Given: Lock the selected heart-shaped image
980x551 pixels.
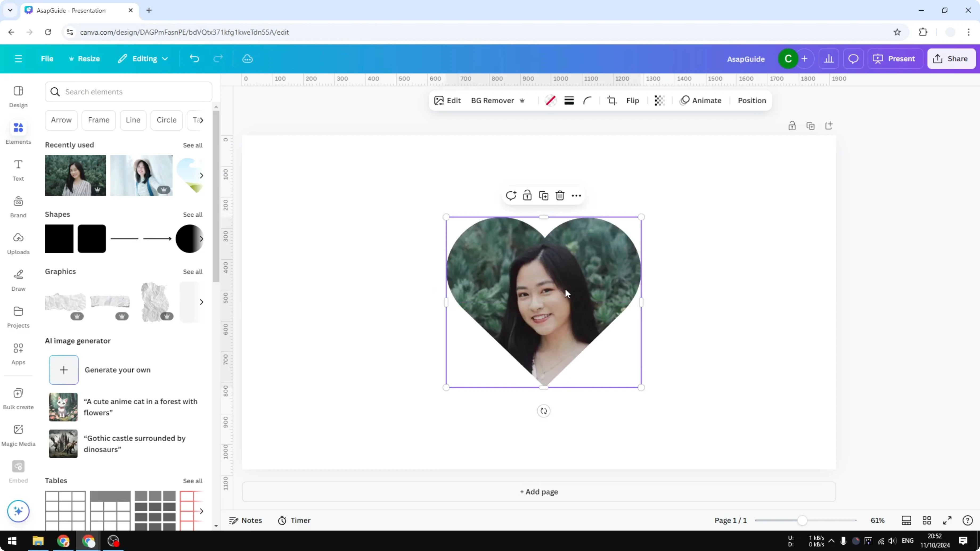Looking at the screenshot, I should (527, 195).
